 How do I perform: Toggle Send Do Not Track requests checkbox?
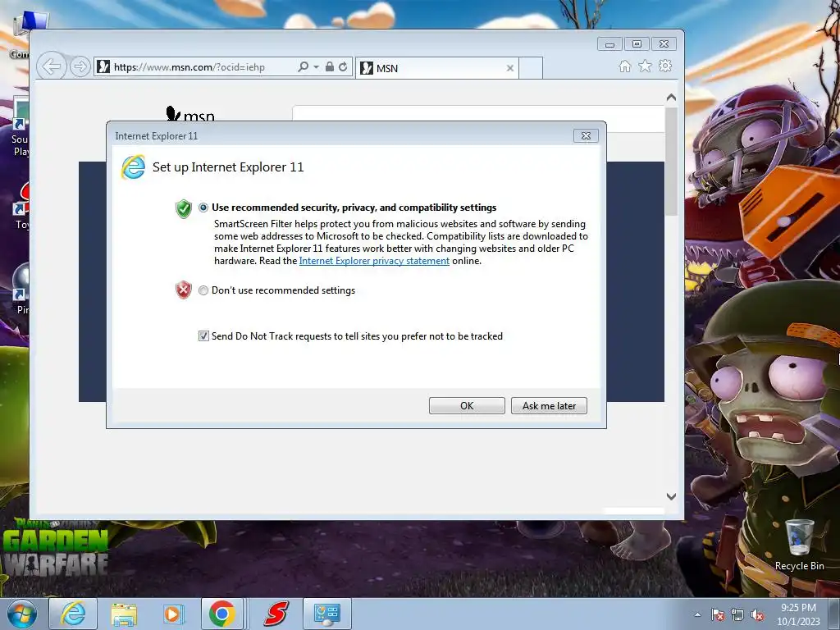coord(203,336)
